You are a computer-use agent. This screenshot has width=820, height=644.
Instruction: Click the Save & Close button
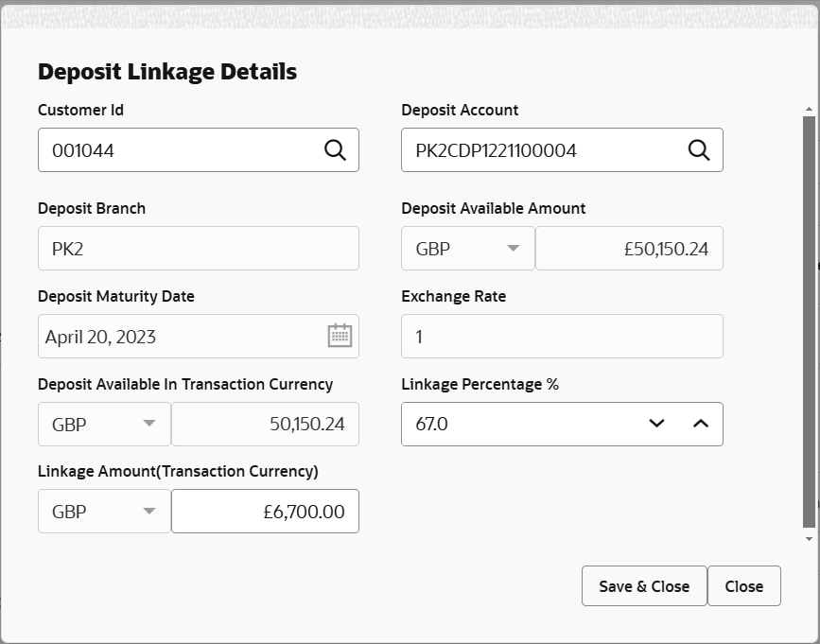pos(644,585)
